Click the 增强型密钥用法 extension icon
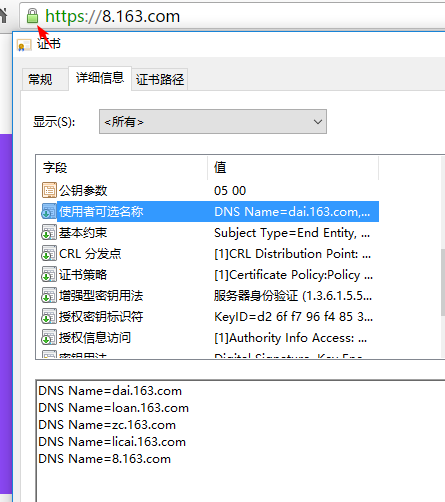 (49, 295)
